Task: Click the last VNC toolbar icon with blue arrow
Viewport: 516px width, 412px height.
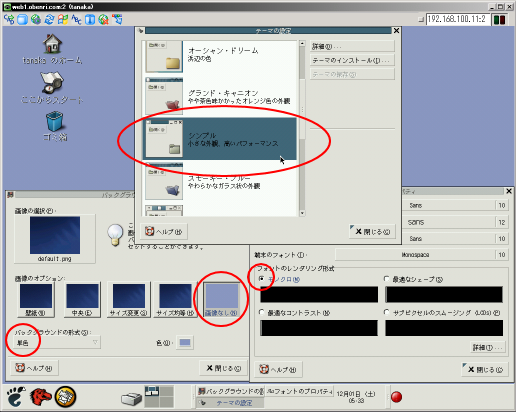Action: [x=117, y=20]
